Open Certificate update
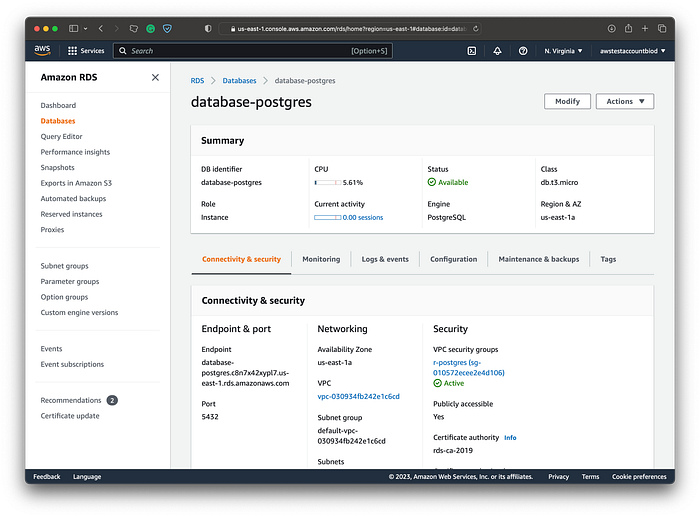This screenshot has width=700, height=517. click(70, 416)
